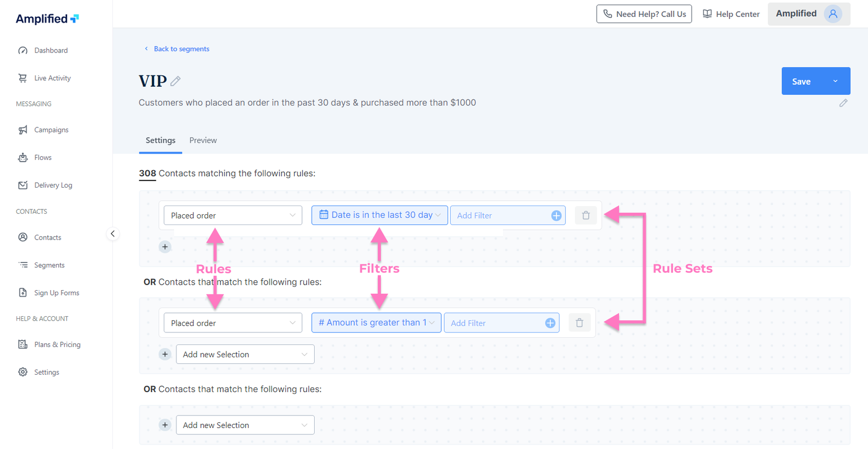The image size is (868, 449).
Task: Open the Amount is greater than filter dropdown
Action: (x=376, y=323)
